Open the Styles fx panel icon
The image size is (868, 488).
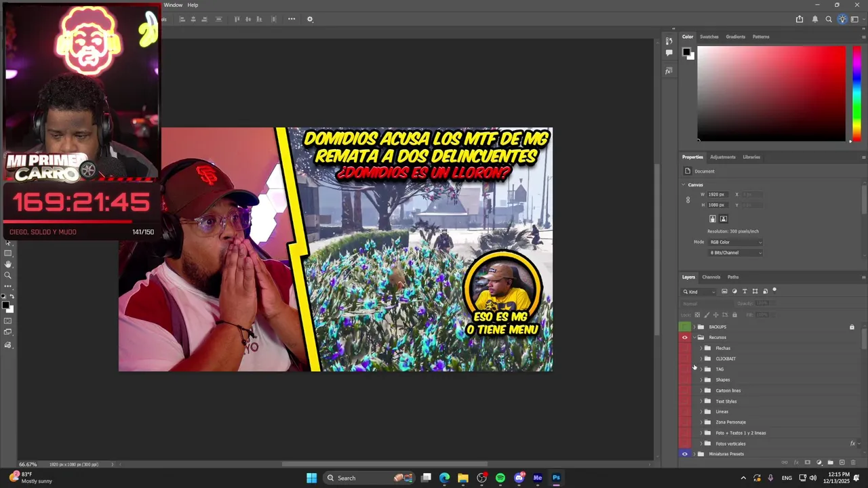tap(669, 70)
